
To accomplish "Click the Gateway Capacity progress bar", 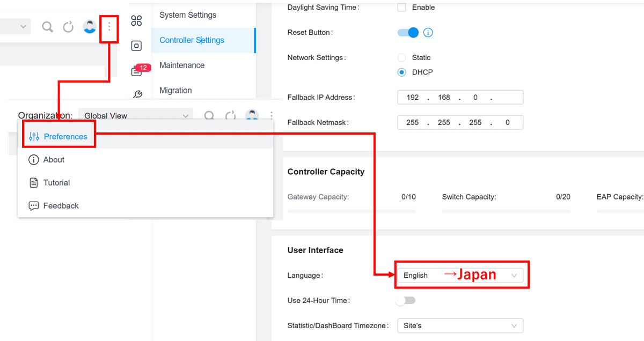I will (352, 211).
